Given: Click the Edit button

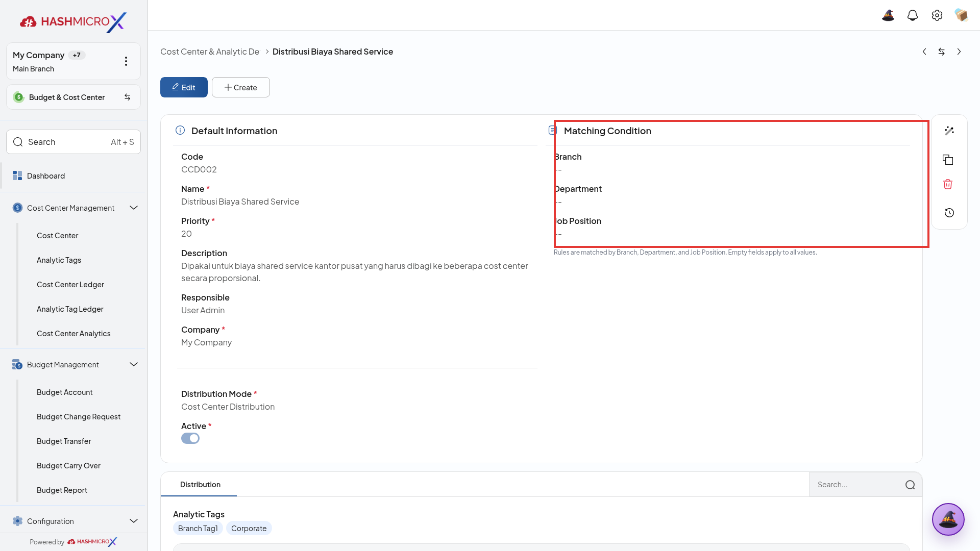Looking at the screenshot, I should 184,87.
